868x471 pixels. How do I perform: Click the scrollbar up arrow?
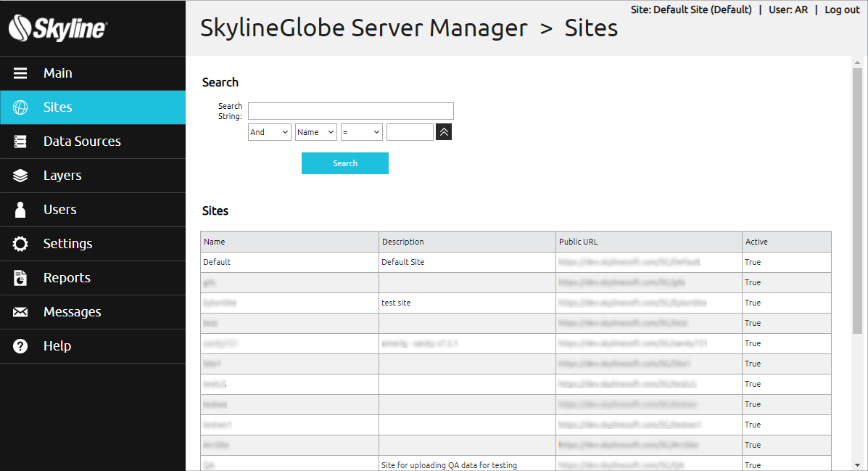857,62
